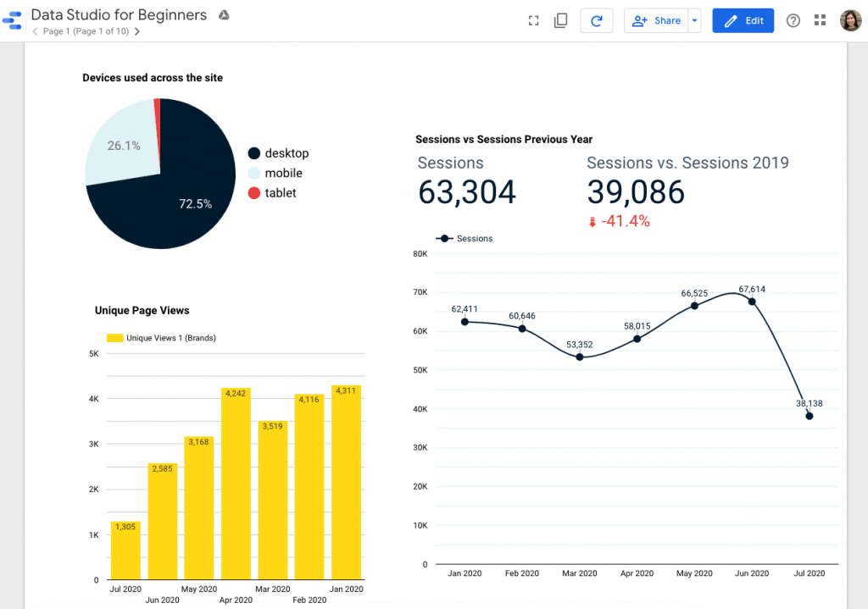Open the Page 1 of 10 selector
The image size is (868, 609).
tap(86, 31)
